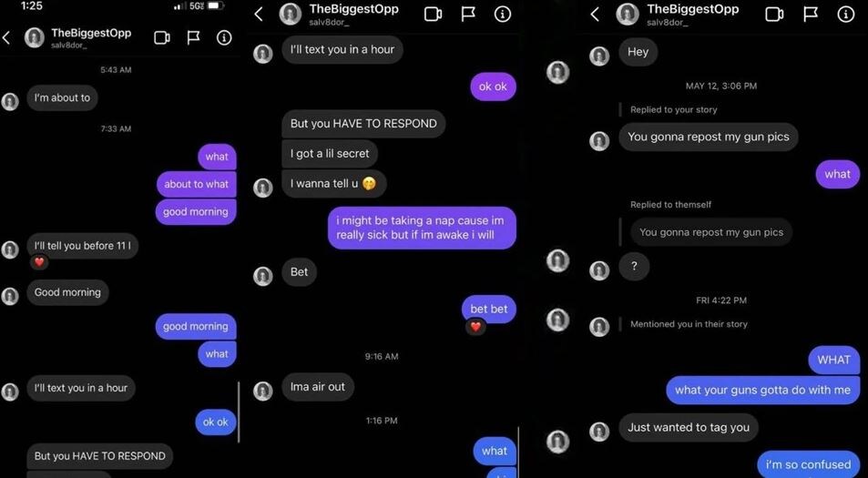The width and height of the screenshot is (868, 478).
Task: Tap the 'what your guns gotta do with me' bubble
Action: [763, 390]
